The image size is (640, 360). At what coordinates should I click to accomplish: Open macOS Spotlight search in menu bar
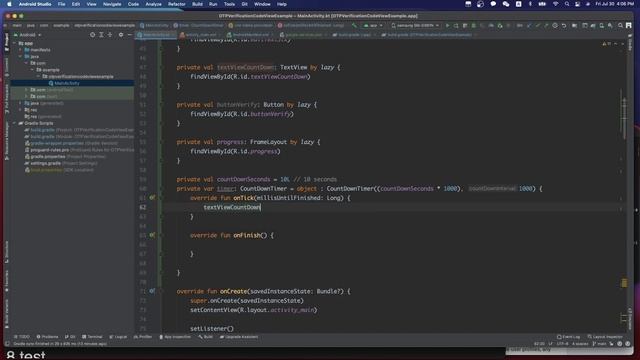[567, 4]
